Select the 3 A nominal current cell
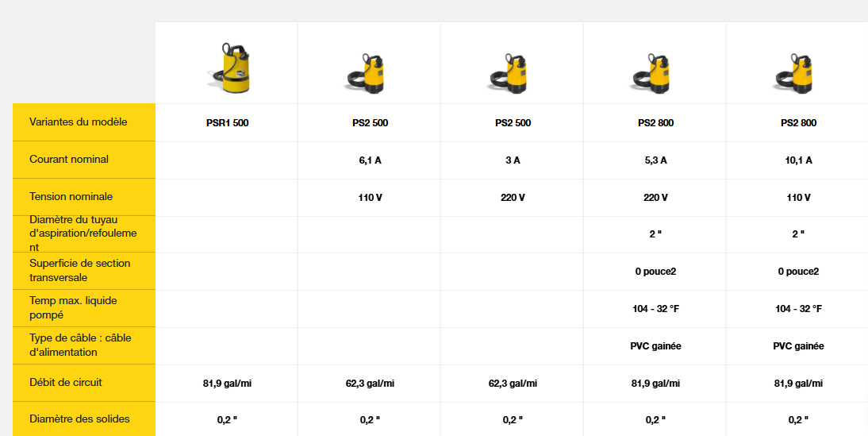The height and width of the screenshot is (436, 868). tap(513, 160)
